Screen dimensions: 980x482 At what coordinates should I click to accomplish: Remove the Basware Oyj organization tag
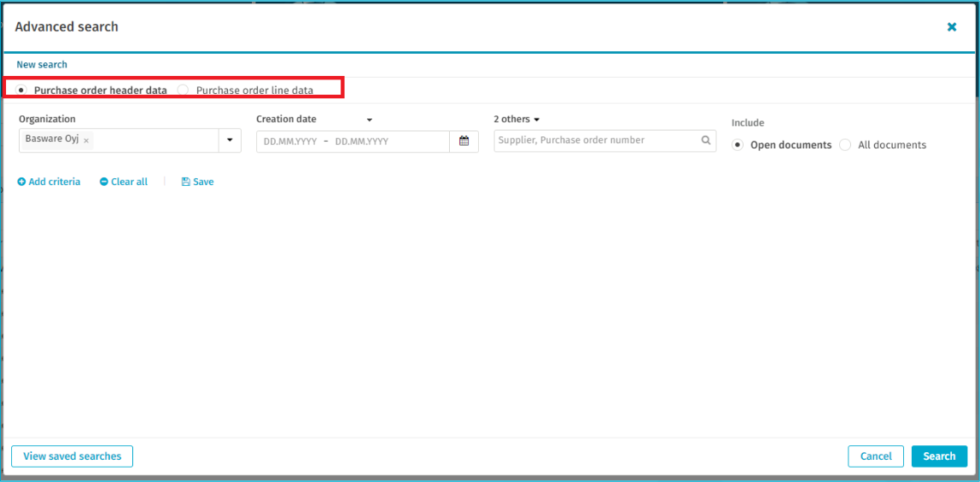coord(86,141)
